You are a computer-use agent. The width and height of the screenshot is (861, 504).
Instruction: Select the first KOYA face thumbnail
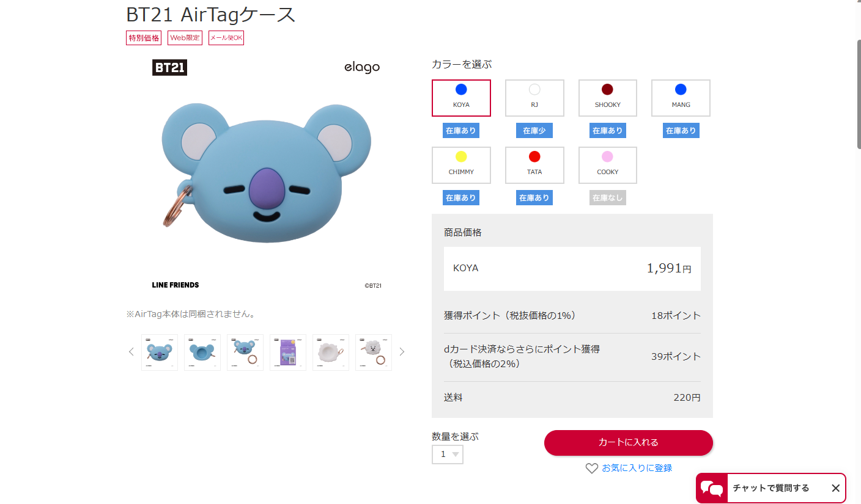click(159, 352)
